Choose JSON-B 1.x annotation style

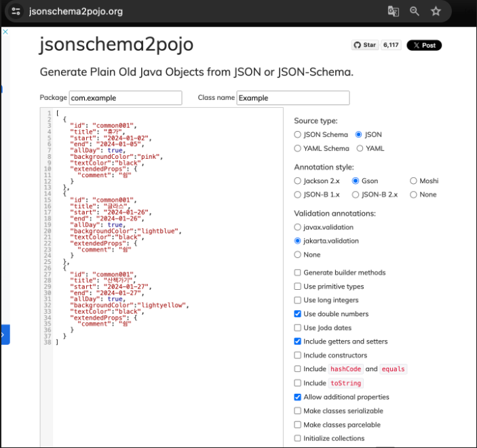point(297,195)
